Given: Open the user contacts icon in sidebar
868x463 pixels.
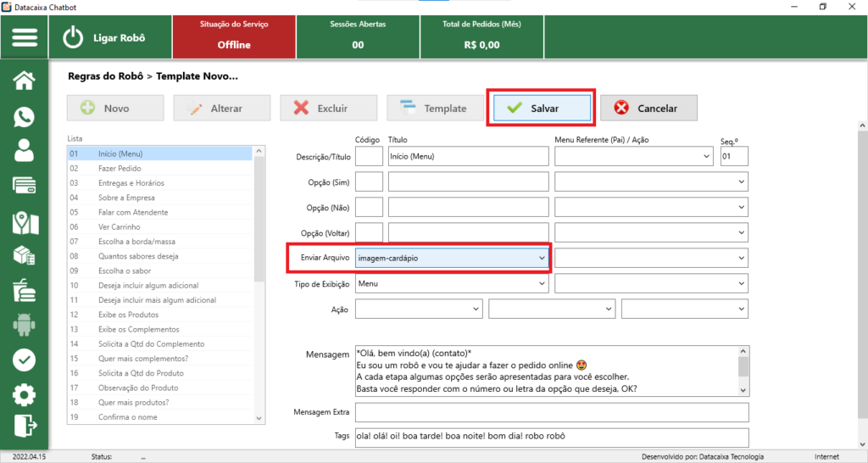Looking at the screenshot, I should click(x=25, y=151).
